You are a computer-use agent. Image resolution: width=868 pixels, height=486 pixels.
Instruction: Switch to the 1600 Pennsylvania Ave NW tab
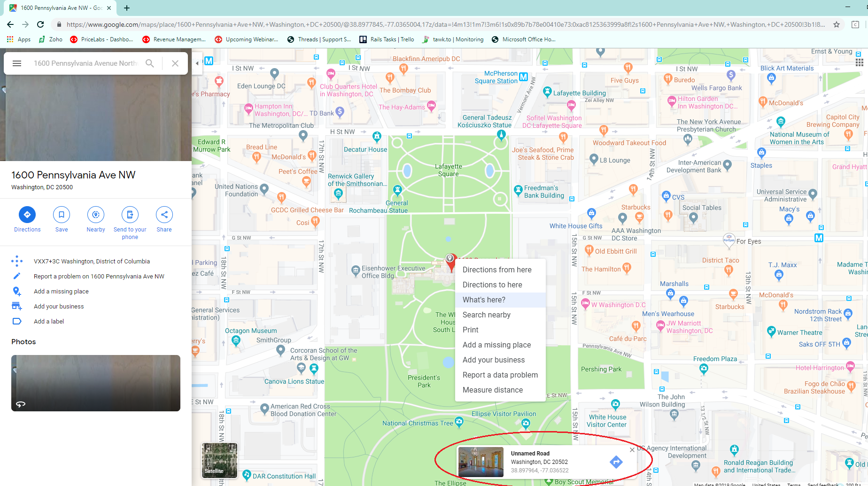56,8
